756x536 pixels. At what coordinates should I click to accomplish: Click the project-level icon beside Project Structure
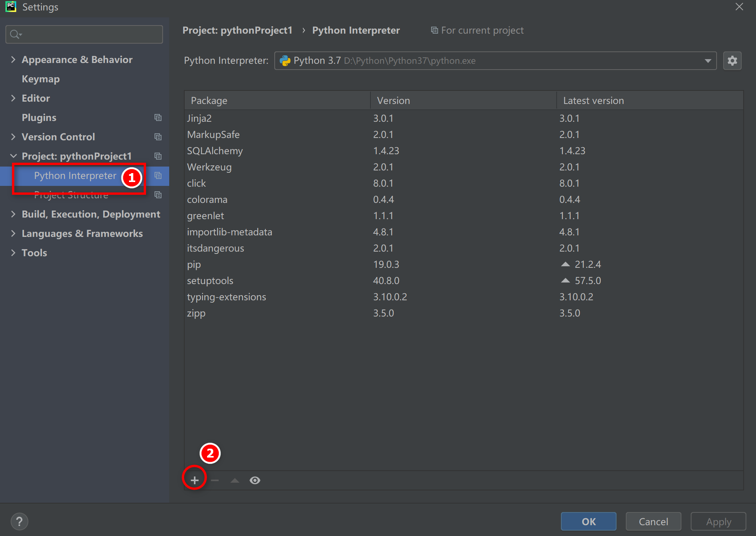[158, 195]
